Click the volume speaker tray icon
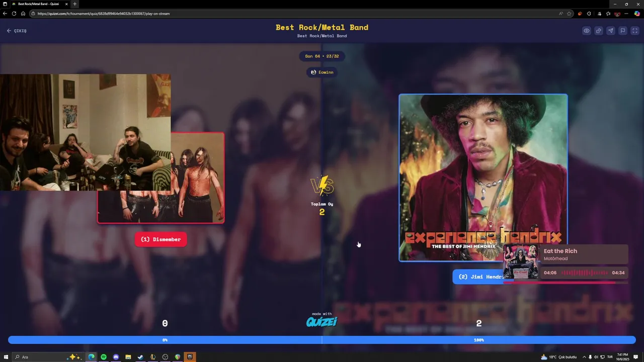Screen dimensions: 644x362 click(x=596, y=357)
